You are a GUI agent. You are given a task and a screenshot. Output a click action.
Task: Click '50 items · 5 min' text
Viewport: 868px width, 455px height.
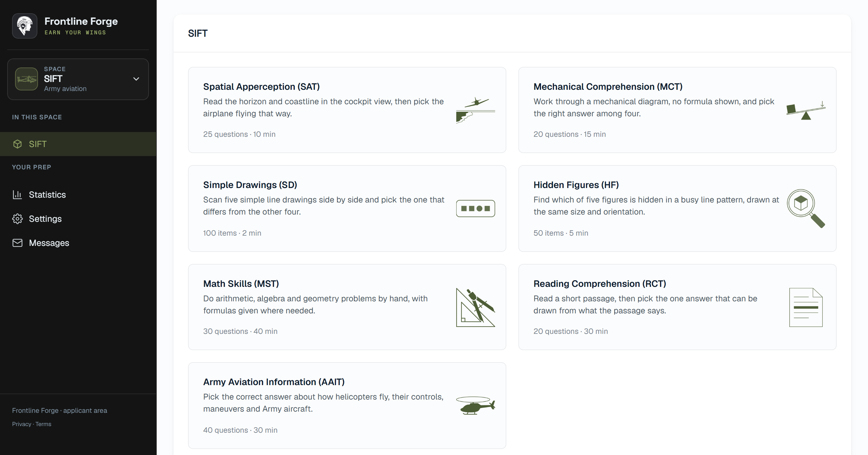[x=561, y=233]
